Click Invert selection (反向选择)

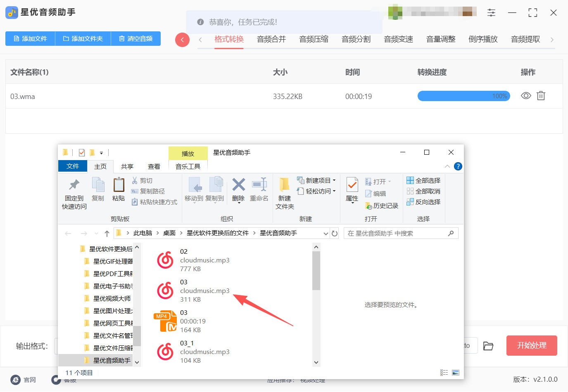(x=423, y=202)
